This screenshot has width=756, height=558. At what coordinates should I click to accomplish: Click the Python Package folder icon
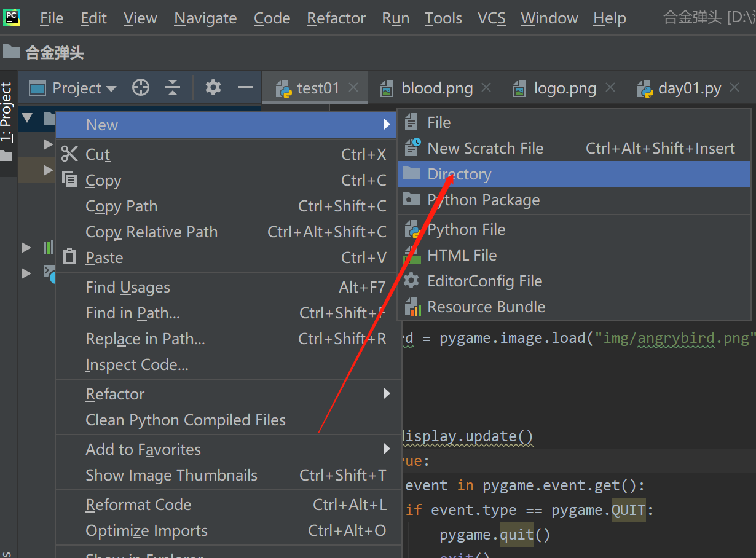pos(411,200)
